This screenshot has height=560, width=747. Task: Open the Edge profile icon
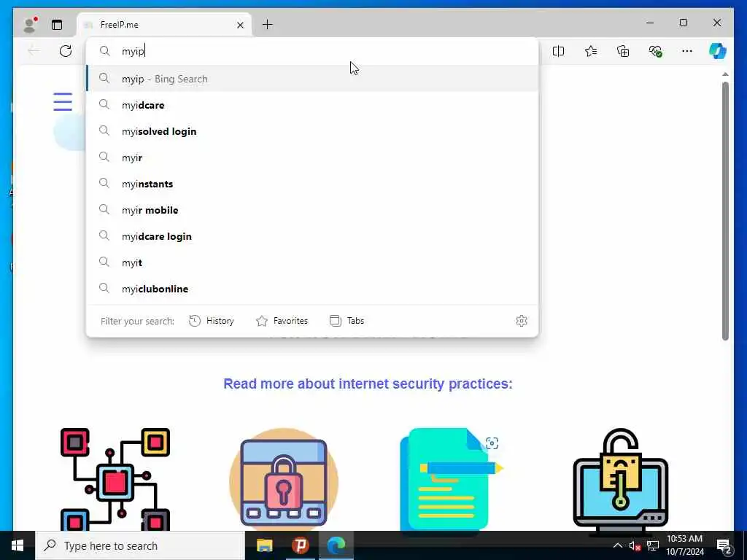[x=30, y=25]
